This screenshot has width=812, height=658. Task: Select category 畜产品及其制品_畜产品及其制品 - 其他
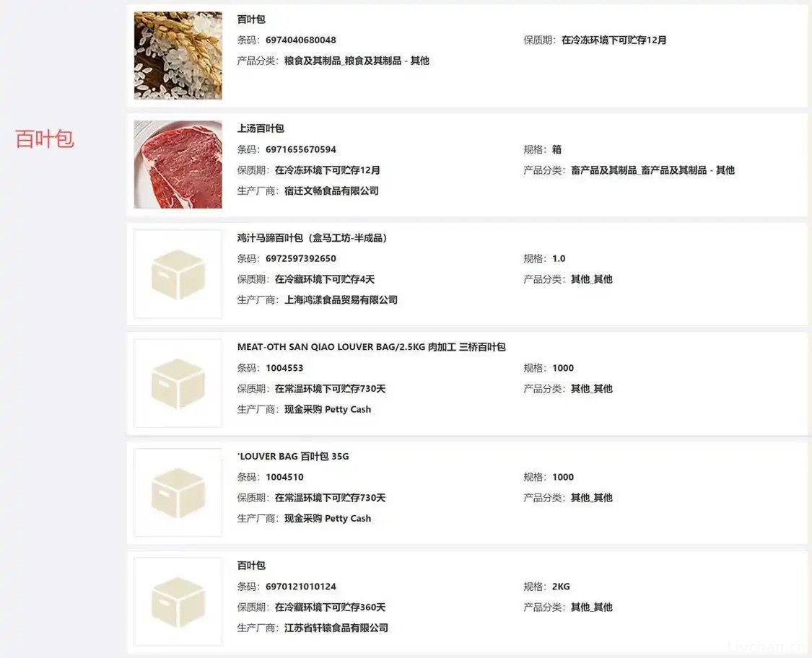coord(652,170)
